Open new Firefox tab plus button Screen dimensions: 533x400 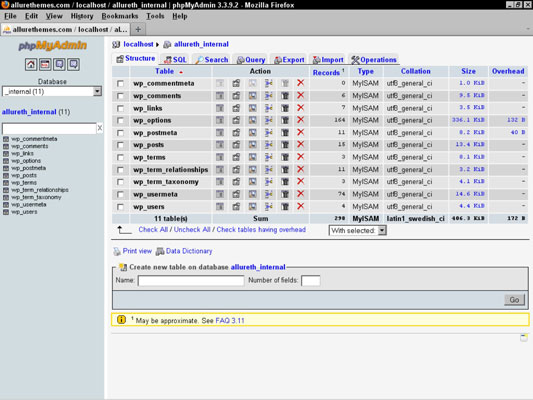pos(138,30)
